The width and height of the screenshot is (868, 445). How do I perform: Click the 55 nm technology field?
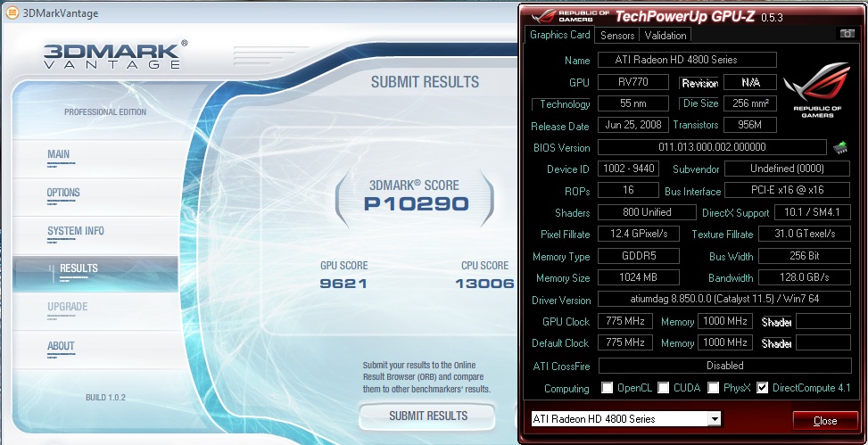633,103
